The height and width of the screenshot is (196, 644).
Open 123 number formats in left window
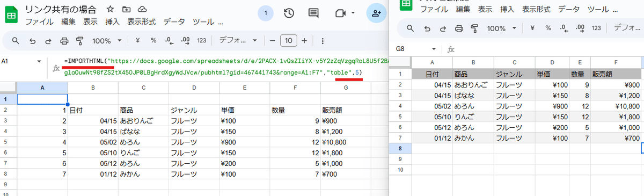[x=202, y=41]
